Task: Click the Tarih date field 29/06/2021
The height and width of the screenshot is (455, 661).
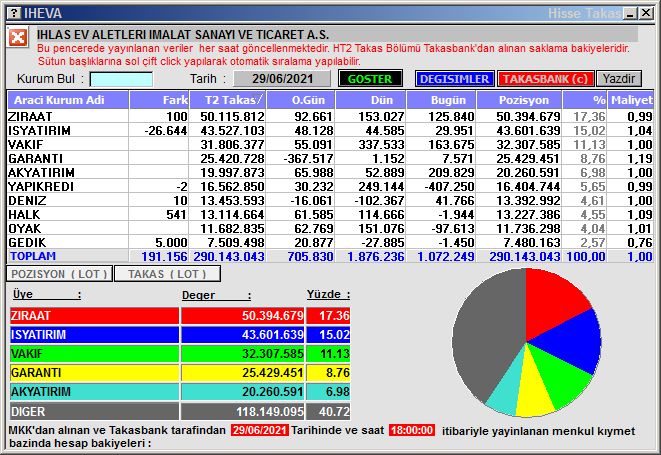Action: (x=282, y=79)
